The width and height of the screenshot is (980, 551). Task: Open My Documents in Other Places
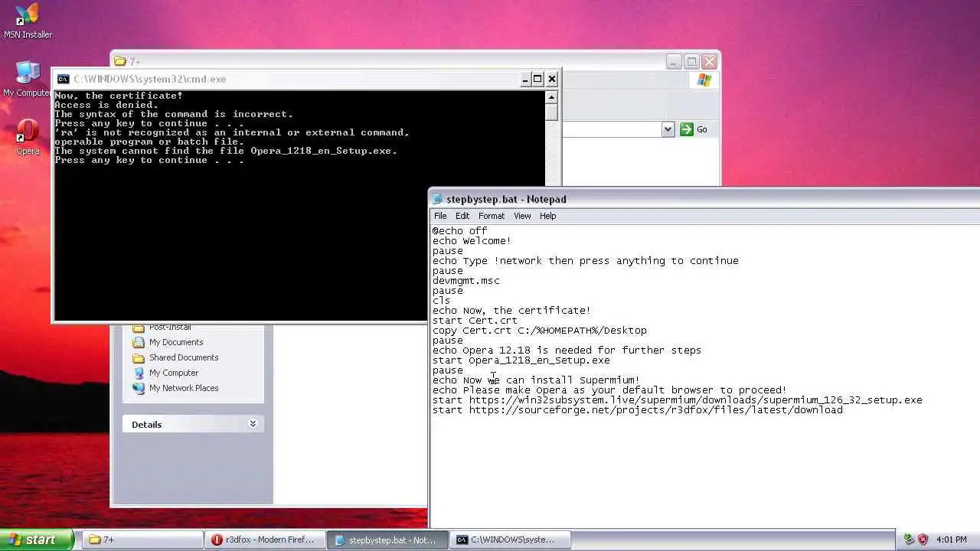(x=176, y=342)
